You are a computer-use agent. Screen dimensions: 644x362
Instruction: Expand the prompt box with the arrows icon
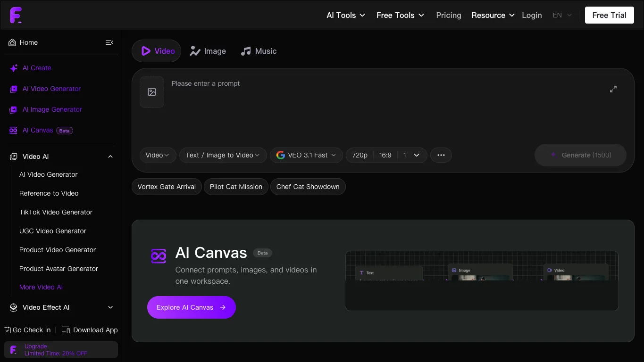tap(613, 89)
